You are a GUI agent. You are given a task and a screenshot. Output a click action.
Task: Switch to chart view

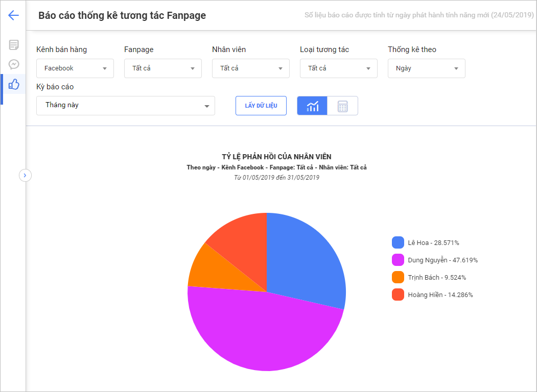[312, 106]
